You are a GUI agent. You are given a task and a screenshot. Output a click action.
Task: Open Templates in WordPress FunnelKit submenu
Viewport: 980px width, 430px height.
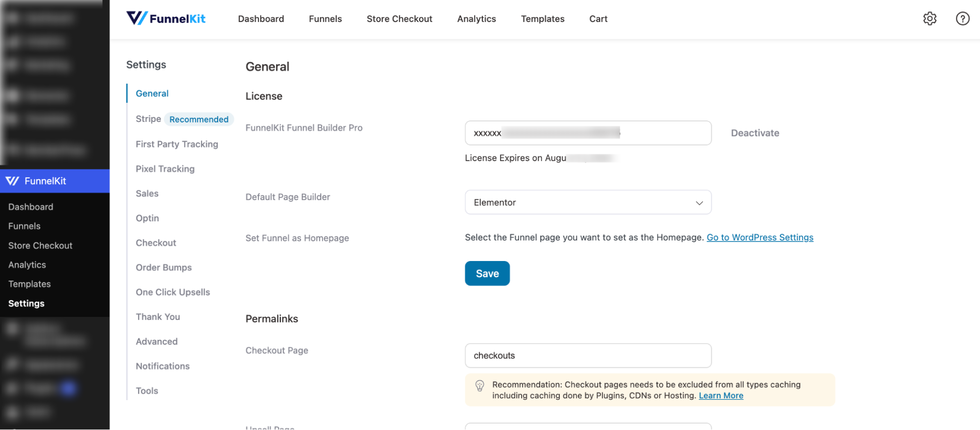click(29, 284)
